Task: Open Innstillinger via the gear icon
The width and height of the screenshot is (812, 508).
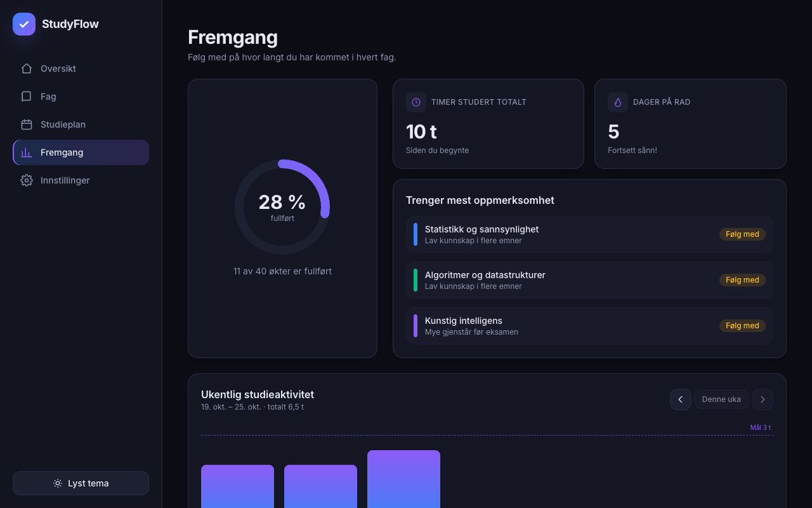Action: pos(27,180)
